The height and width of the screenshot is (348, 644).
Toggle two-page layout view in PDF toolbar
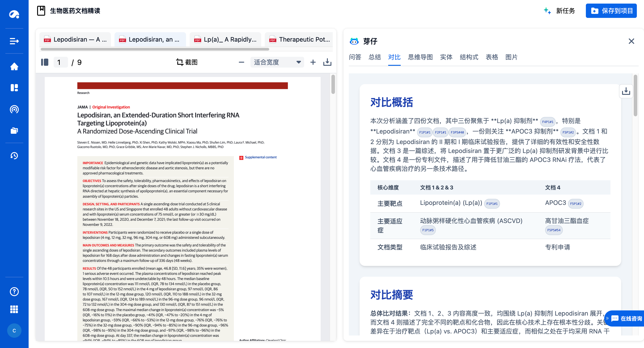tap(44, 62)
